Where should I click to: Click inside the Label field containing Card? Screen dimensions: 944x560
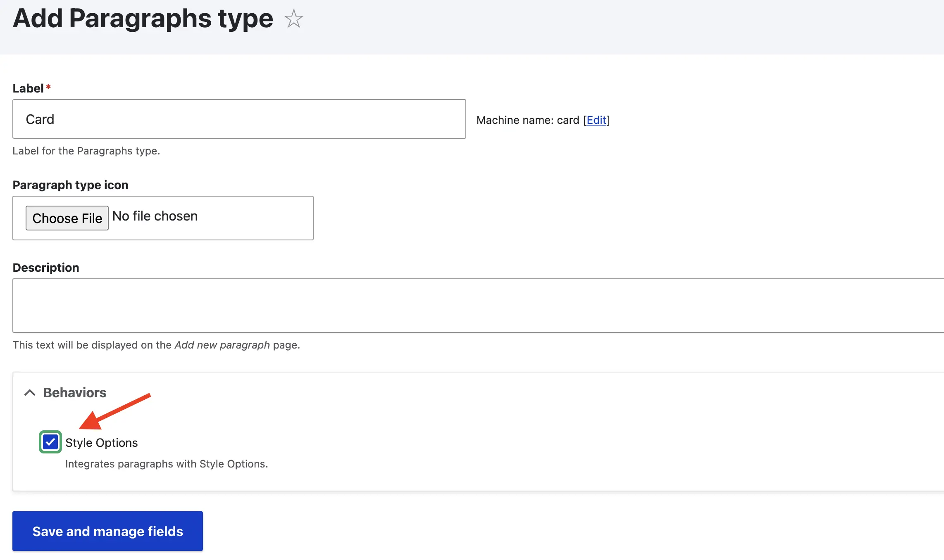pyautogui.click(x=239, y=119)
